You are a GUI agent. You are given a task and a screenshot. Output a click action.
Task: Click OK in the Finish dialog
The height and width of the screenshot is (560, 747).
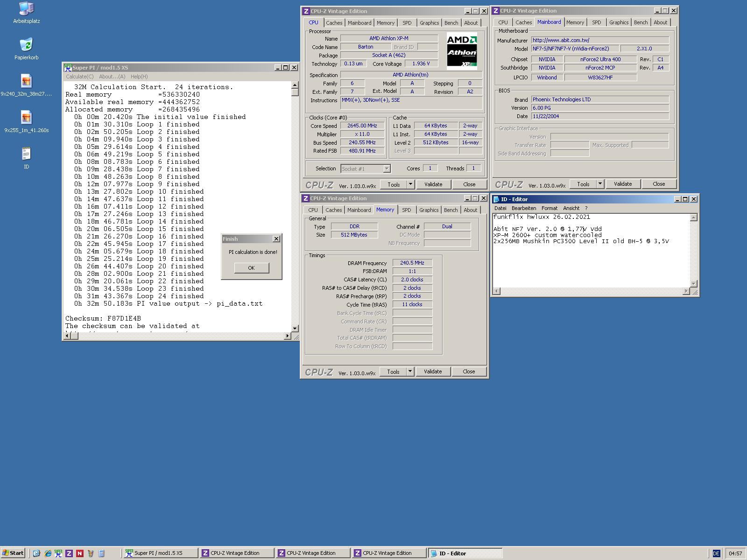click(251, 268)
